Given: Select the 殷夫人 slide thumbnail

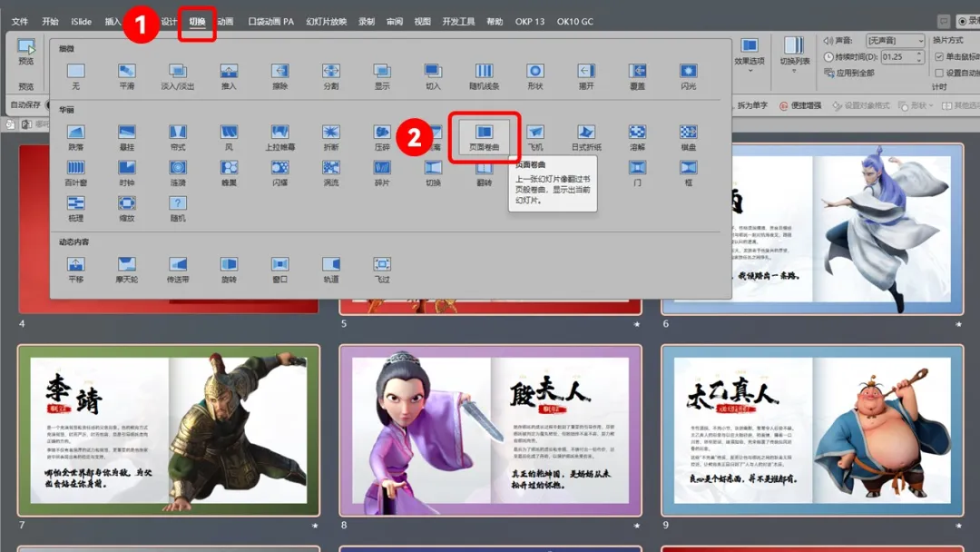Looking at the screenshot, I should point(491,430).
